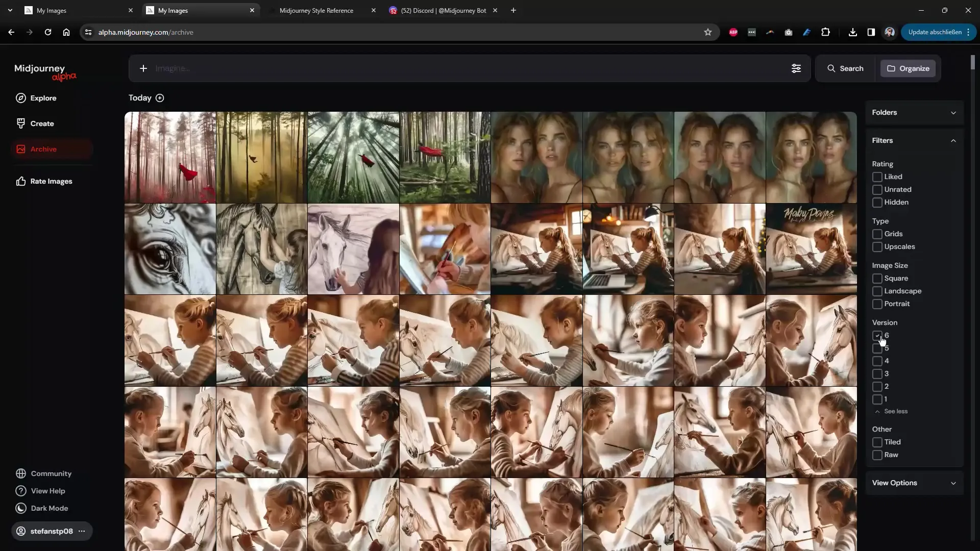Viewport: 980px width, 551px height.
Task: Click the filter options icon
Action: point(796,68)
